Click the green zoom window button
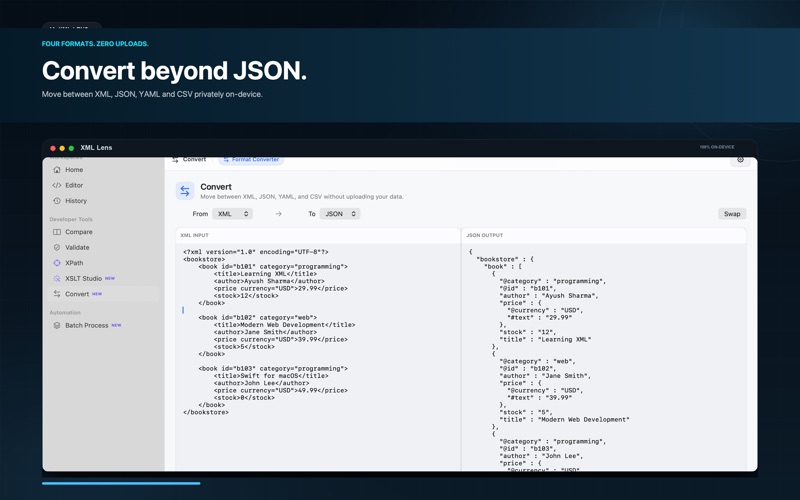 pyautogui.click(x=71, y=148)
